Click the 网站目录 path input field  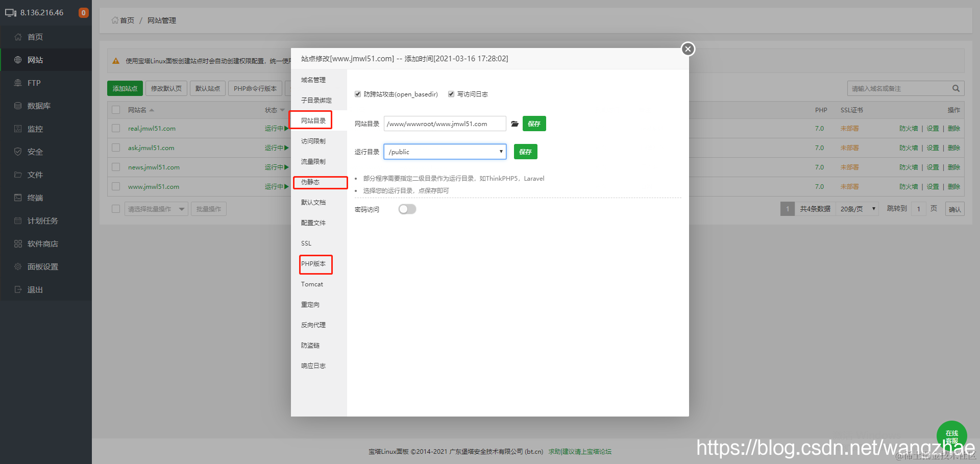click(x=445, y=124)
